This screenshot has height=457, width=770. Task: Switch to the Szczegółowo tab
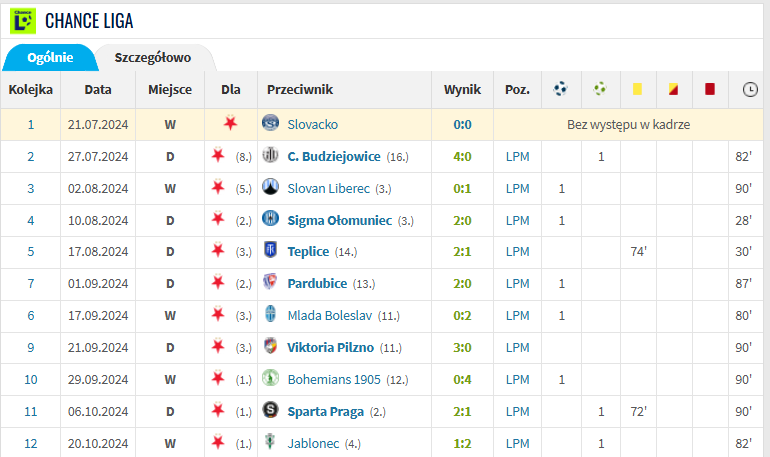pyautogui.click(x=153, y=57)
